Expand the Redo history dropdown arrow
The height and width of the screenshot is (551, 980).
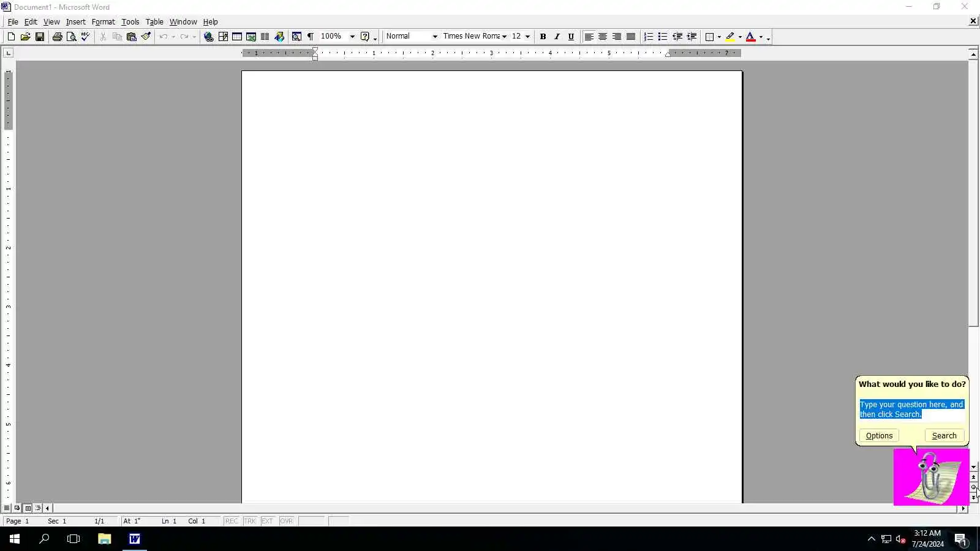194,37
